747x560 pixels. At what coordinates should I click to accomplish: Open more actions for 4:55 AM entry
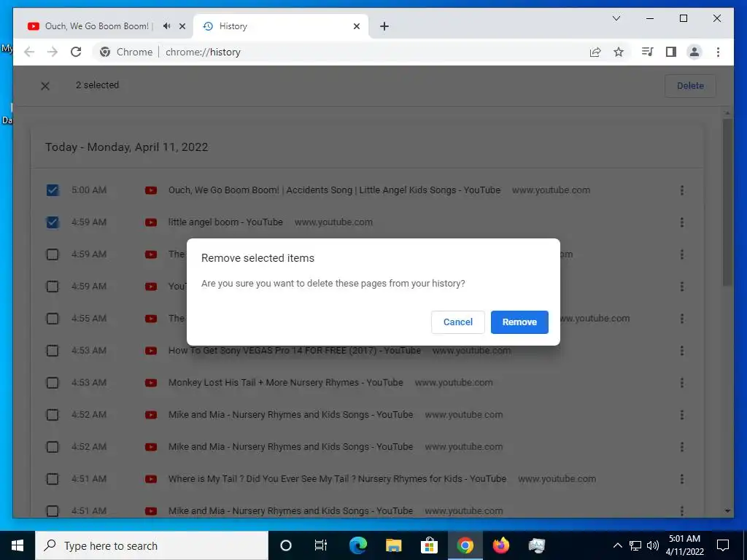pos(682,318)
